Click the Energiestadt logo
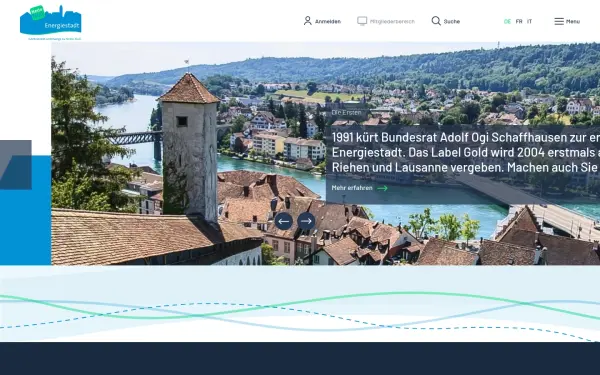The height and width of the screenshot is (375, 600). [x=51, y=22]
